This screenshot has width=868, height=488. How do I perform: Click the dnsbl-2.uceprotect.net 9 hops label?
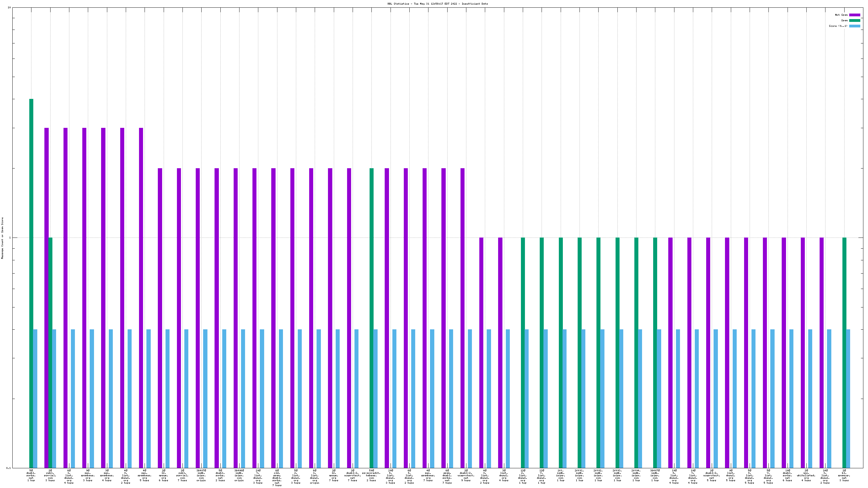click(x=466, y=475)
